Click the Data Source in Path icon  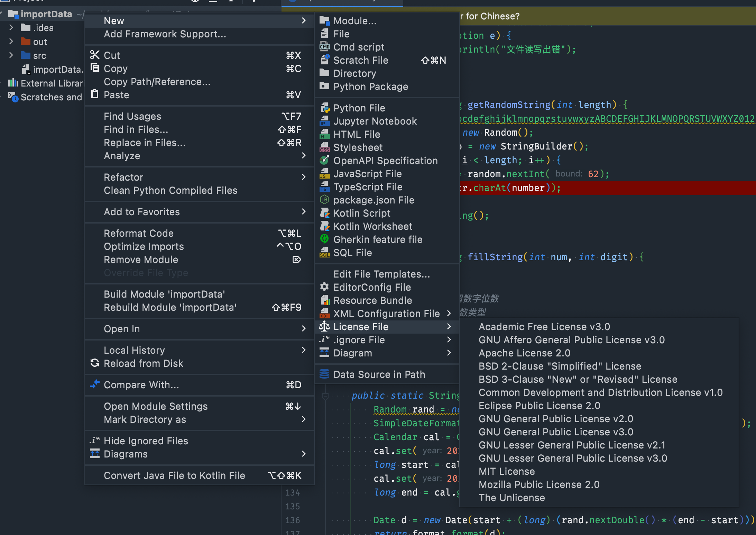(324, 374)
